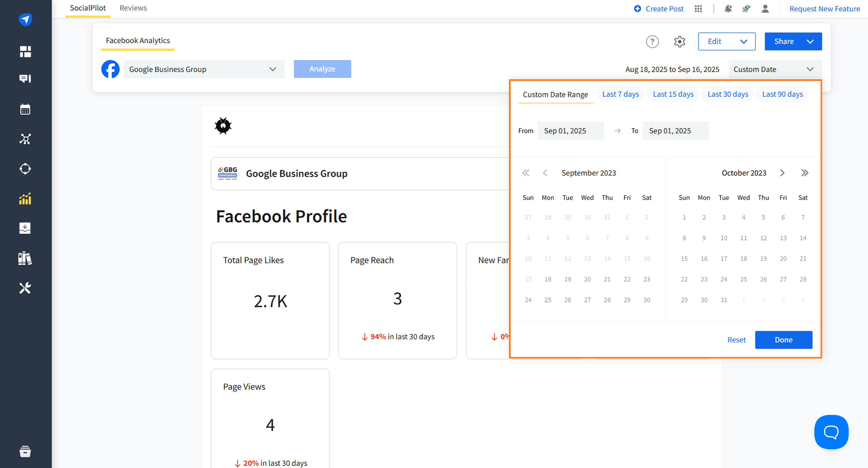Click the October 2023 month label
Image resolution: width=868 pixels, height=468 pixels.
coord(744,173)
